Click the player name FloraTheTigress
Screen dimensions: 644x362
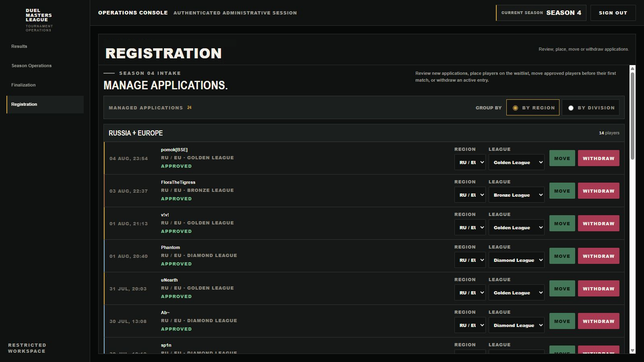point(178,182)
